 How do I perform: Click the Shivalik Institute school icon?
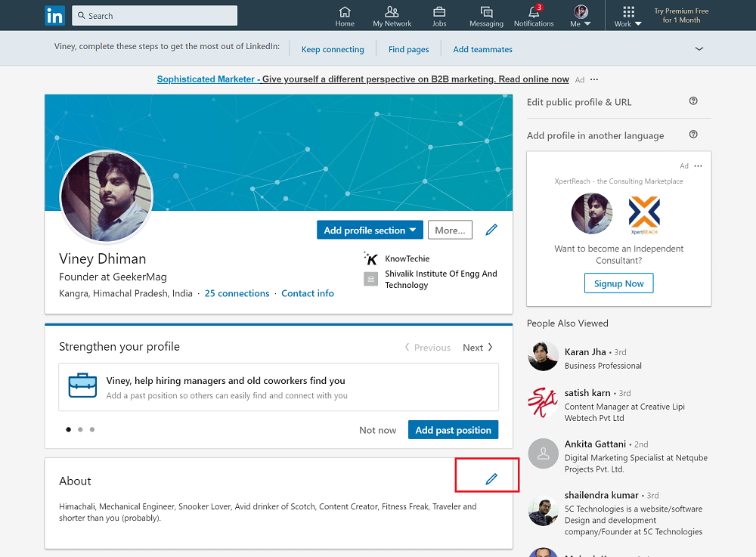370,279
